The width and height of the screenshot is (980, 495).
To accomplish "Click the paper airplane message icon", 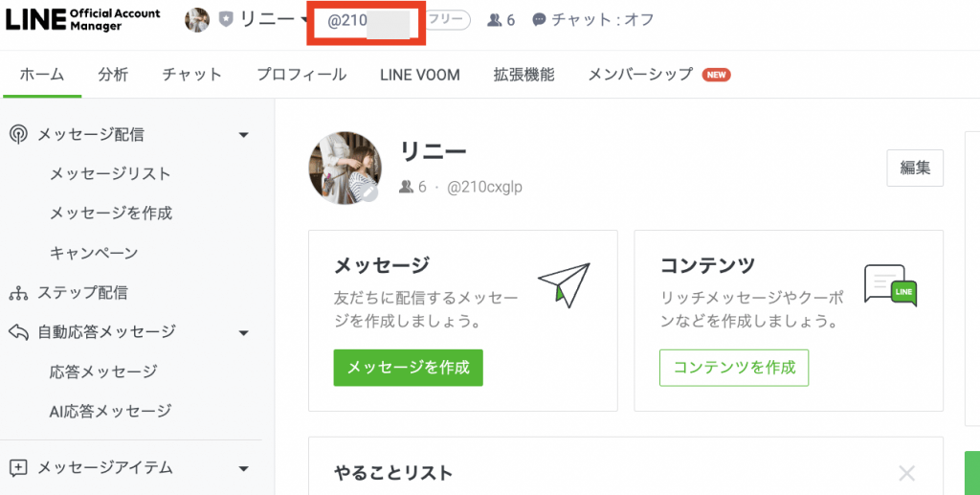I will [x=565, y=285].
